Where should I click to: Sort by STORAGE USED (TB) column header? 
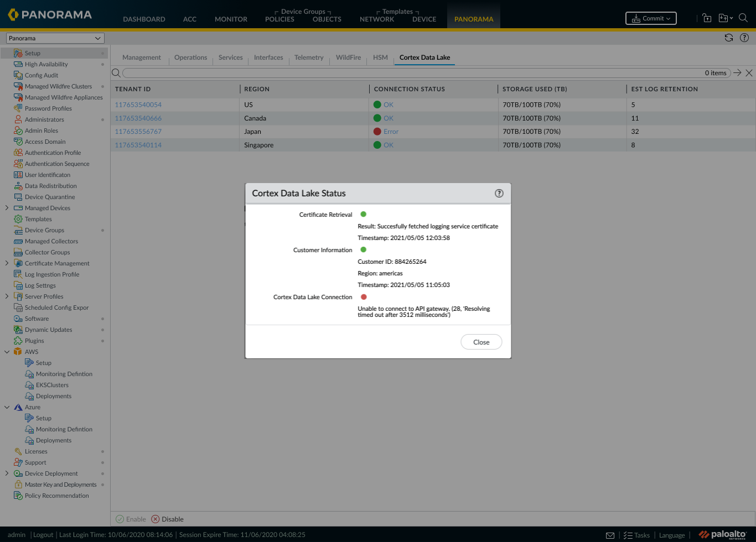pos(535,89)
